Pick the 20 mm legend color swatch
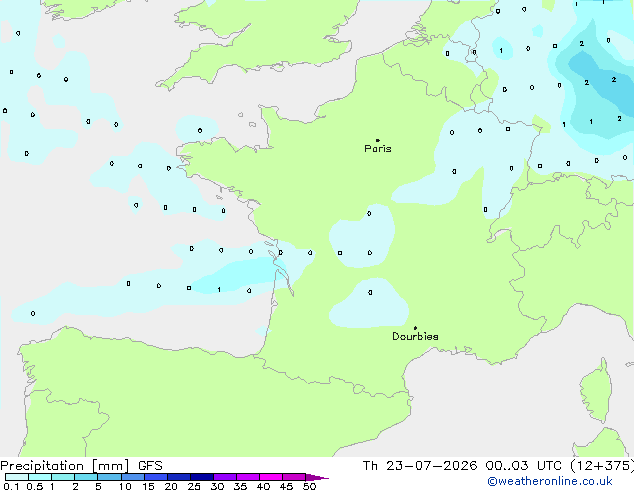Viewport: 634px width, 490px height. [x=179, y=477]
